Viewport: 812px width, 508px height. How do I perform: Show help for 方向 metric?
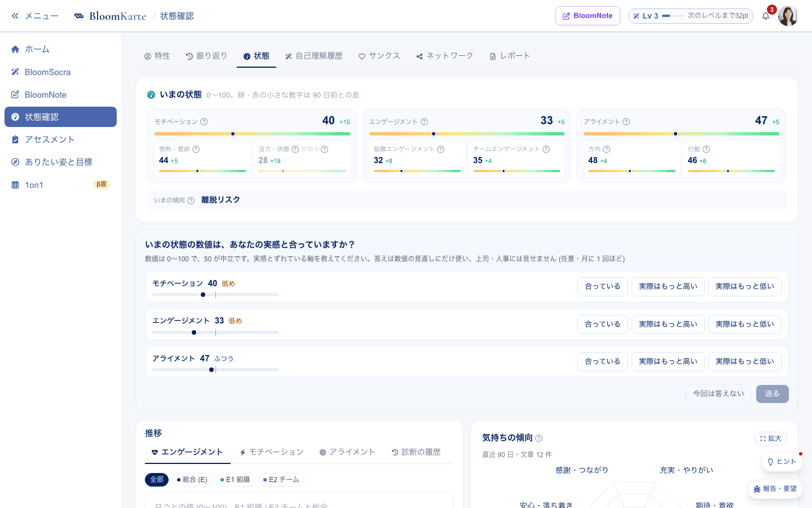(607, 150)
